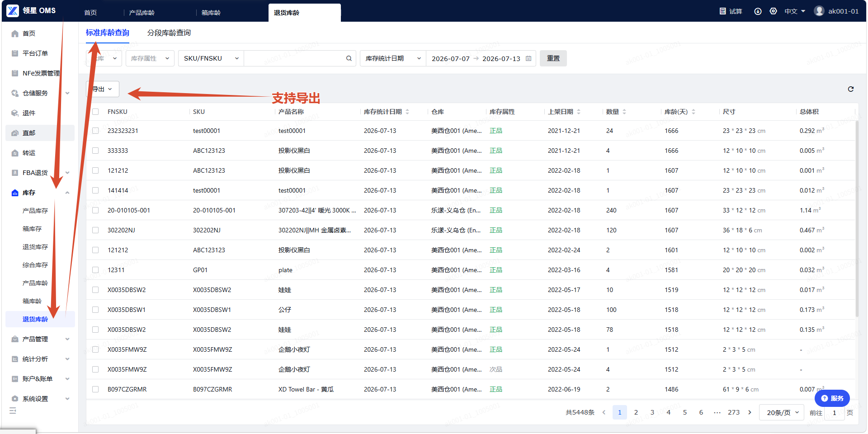
Task: Select the 分段库龄查询 tab
Action: pos(169,33)
